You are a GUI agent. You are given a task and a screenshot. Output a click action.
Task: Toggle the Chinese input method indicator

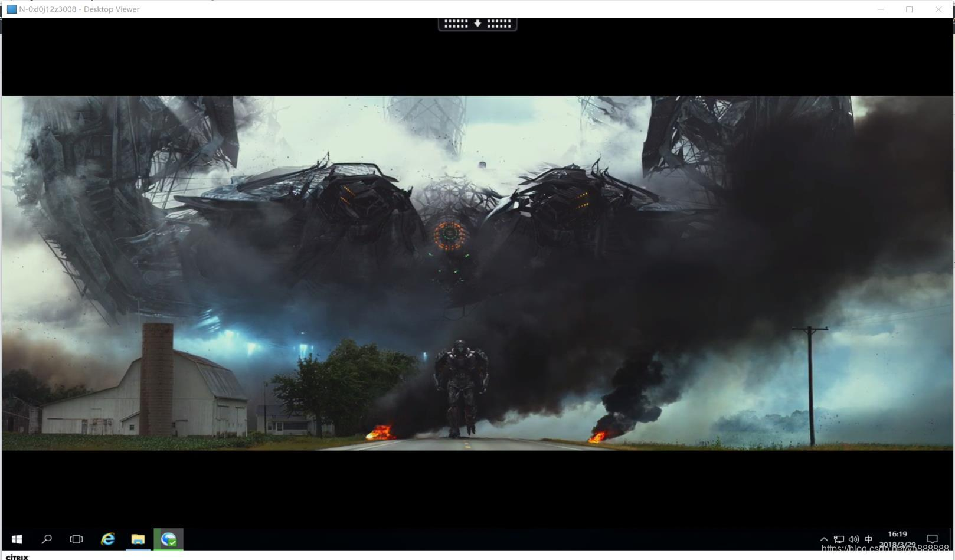868,539
